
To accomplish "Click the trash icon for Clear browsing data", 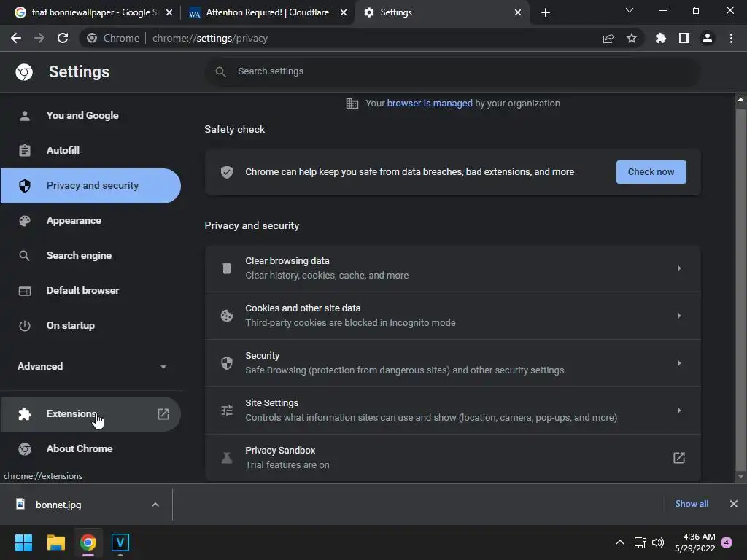I will click(x=227, y=268).
